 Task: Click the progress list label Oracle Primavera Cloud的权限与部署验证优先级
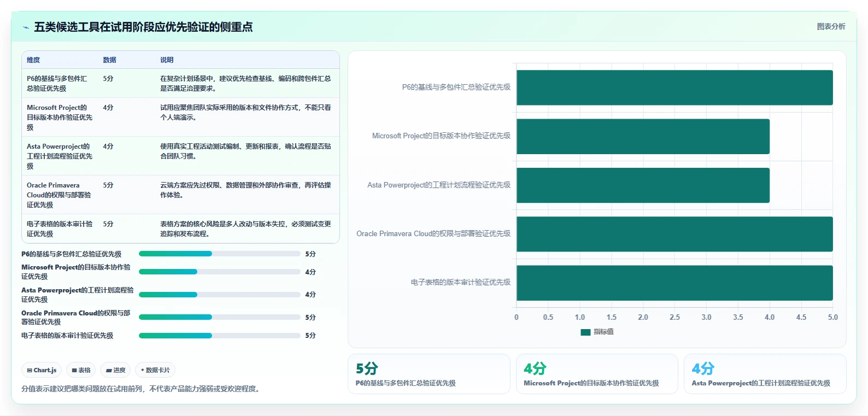tap(76, 318)
